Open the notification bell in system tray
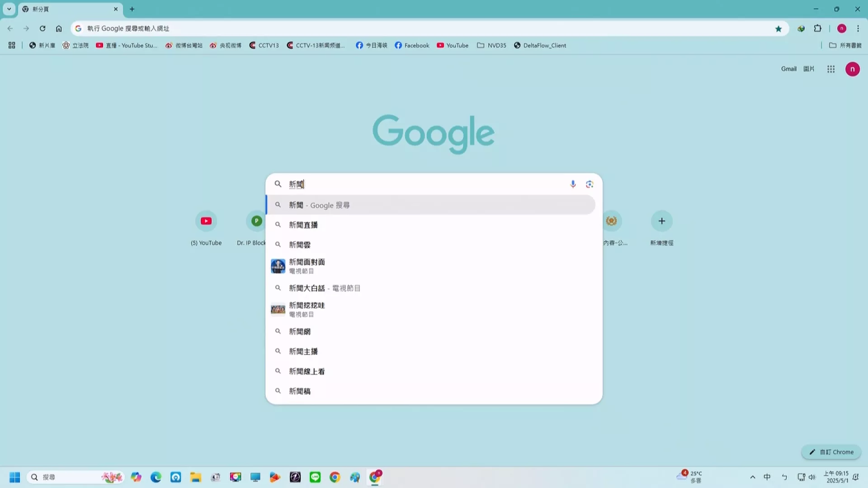The height and width of the screenshot is (488, 868). tap(856, 477)
